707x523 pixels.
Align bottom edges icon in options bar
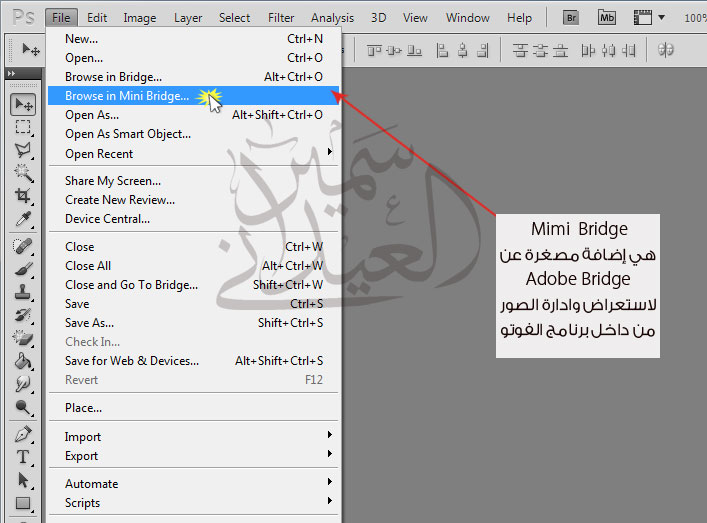tap(414, 50)
